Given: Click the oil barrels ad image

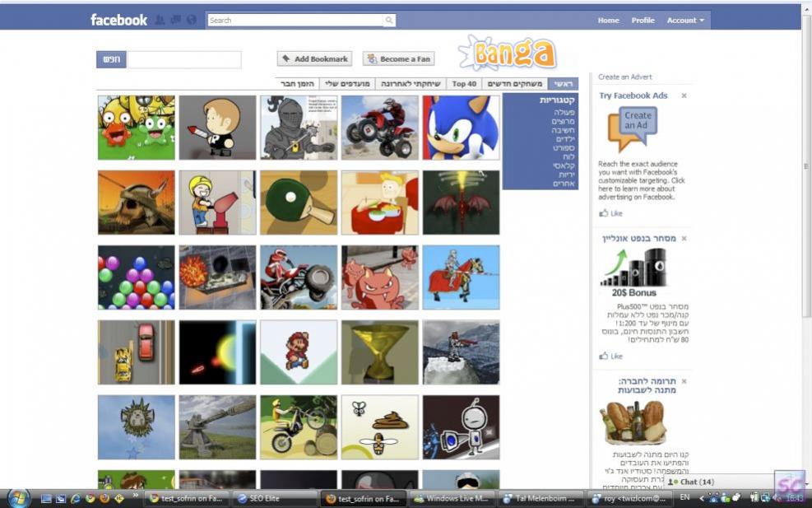Looking at the screenshot, I should click(633, 267).
